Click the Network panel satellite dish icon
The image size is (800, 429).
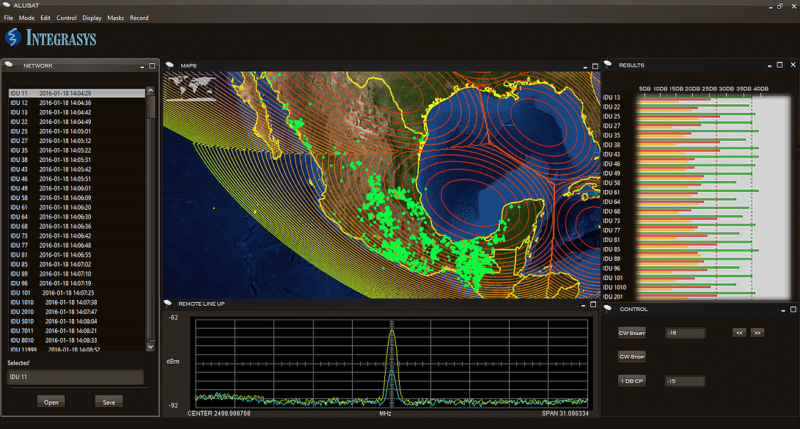pos(11,65)
